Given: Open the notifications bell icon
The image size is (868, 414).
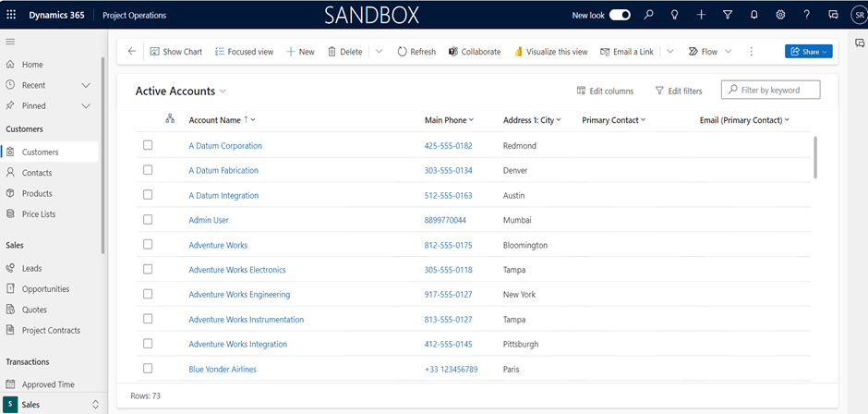Looking at the screenshot, I should (754, 15).
